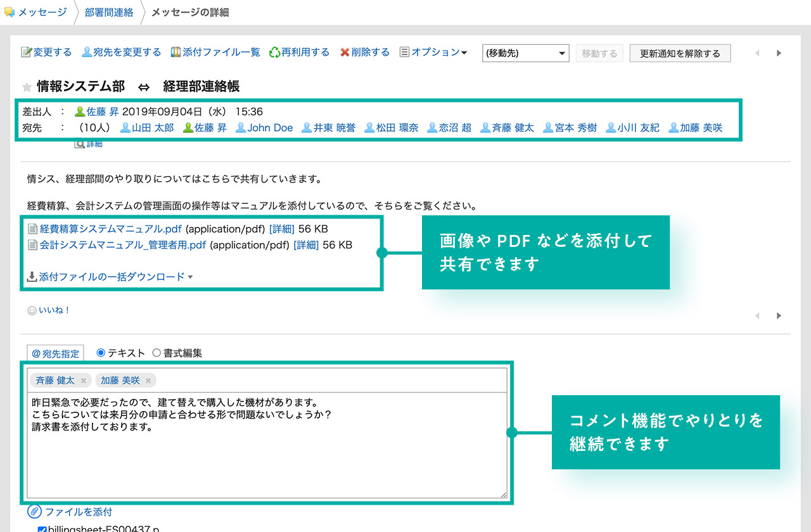Click file icon of 経費精算システムマニュアル.pdf

tap(32, 229)
